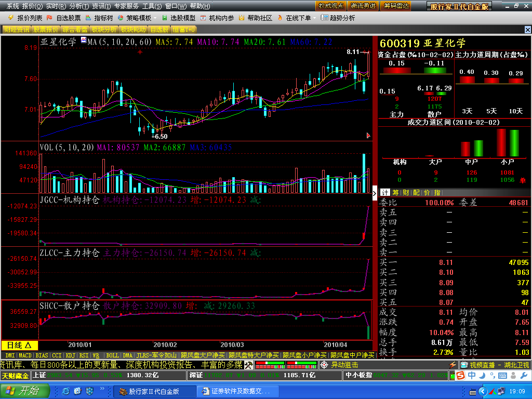The width and height of the screenshot is (532, 399).
Task: Click the network connection tray icon
Action: 501,391
